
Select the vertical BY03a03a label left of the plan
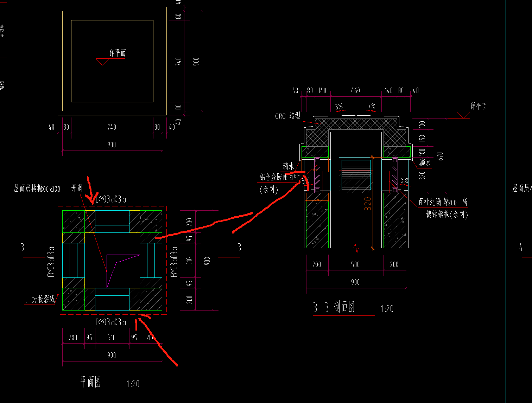point(51,262)
